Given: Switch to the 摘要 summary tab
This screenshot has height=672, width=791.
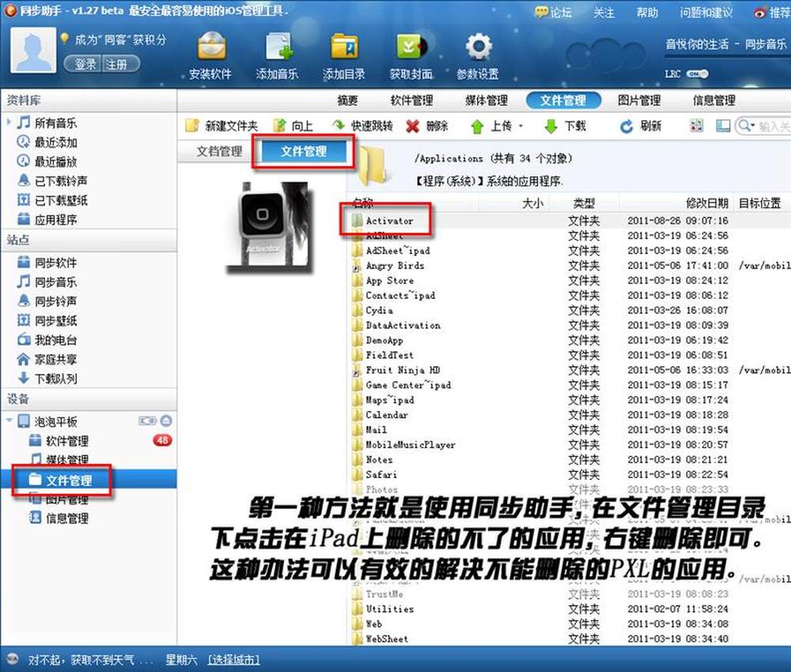Looking at the screenshot, I should click(x=347, y=100).
